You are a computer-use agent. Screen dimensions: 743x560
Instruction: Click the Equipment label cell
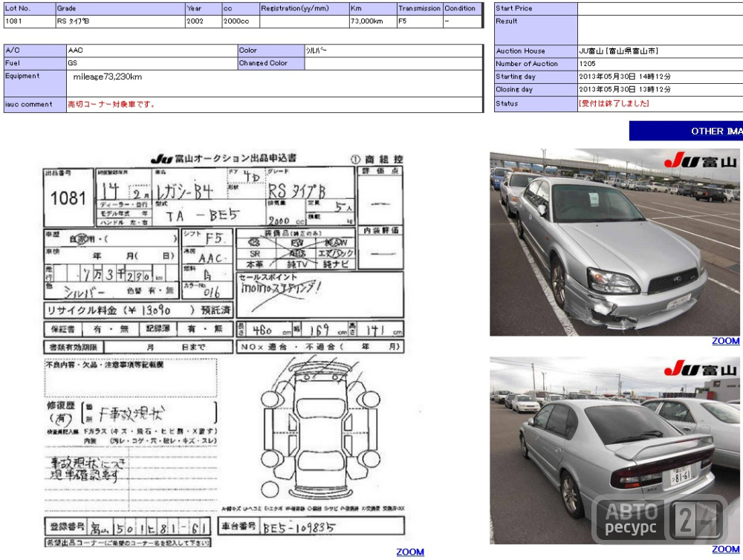click(x=35, y=83)
